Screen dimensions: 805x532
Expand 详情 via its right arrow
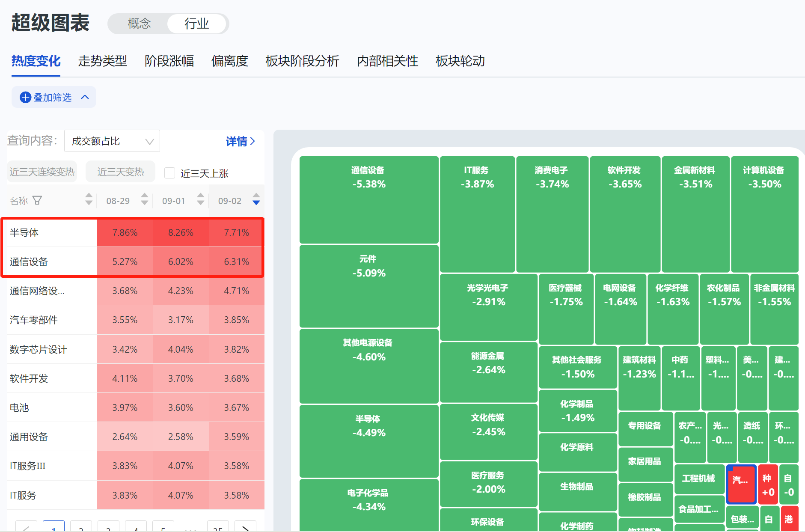click(x=252, y=141)
